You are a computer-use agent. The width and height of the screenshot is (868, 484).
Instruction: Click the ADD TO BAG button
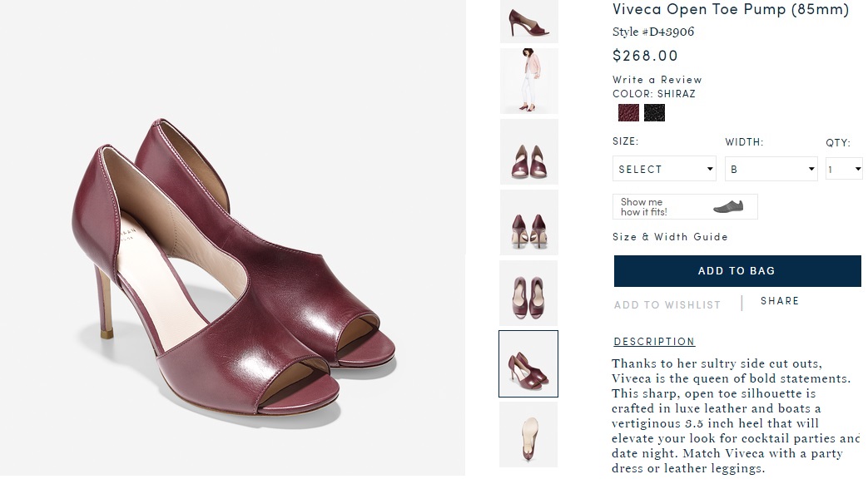tap(736, 270)
